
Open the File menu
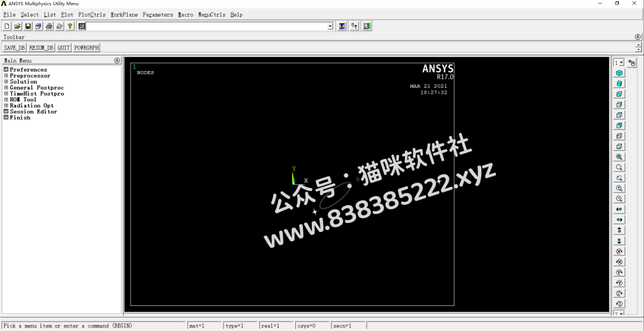point(10,15)
